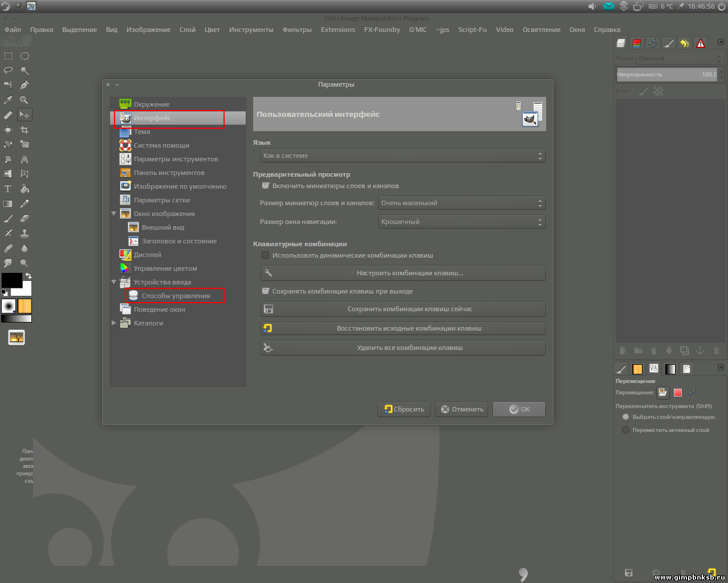Select the Eraser tool

[x=25, y=218]
